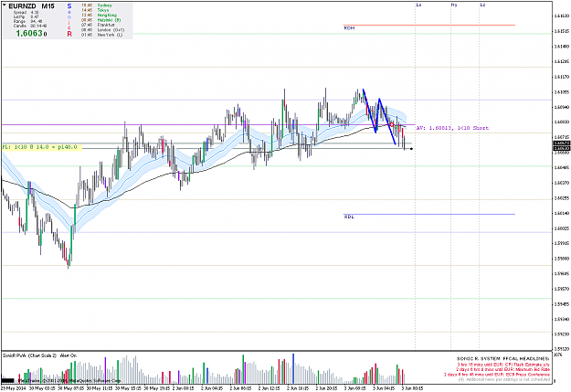
Task: Click the Range value in info panel
Action: pos(37,22)
